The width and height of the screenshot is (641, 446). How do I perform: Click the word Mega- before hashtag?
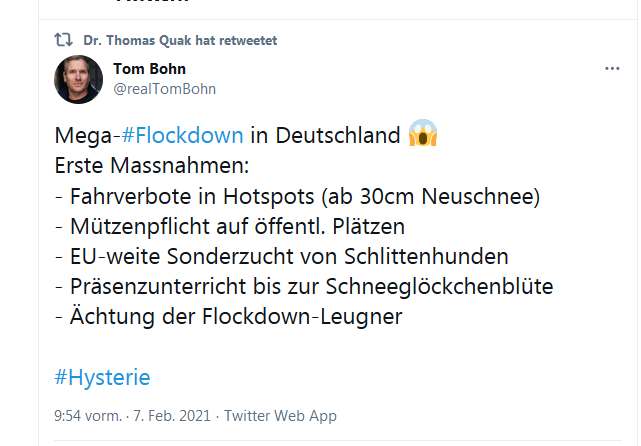click(87, 136)
